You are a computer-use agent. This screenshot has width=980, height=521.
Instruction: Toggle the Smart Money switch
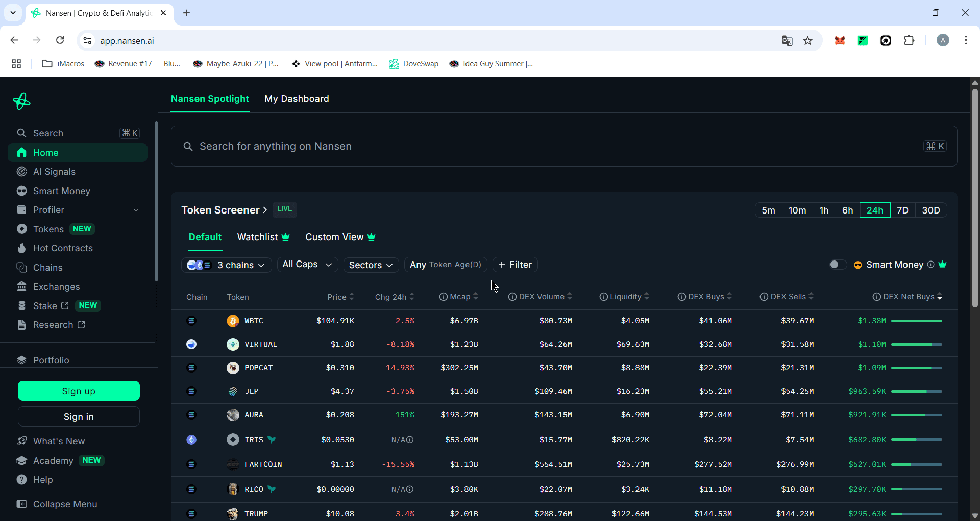pyautogui.click(x=838, y=265)
